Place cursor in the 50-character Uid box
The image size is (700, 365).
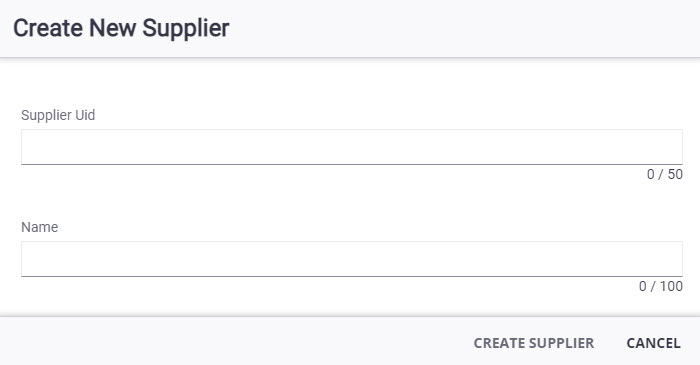[352, 147]
